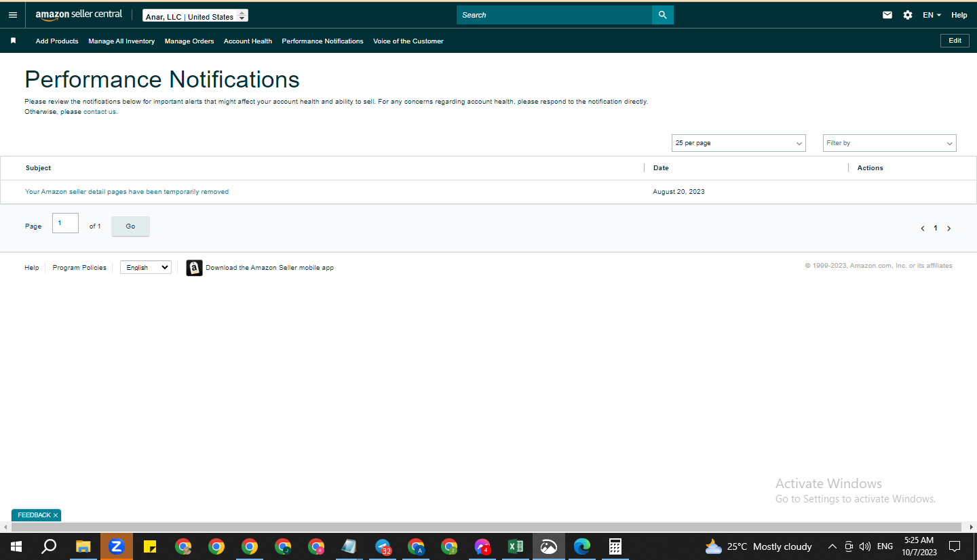Open the hamburger navigation menu
The width and height of the screenshot is (977, 560).
pyautogui.click(x=13, y=15)
